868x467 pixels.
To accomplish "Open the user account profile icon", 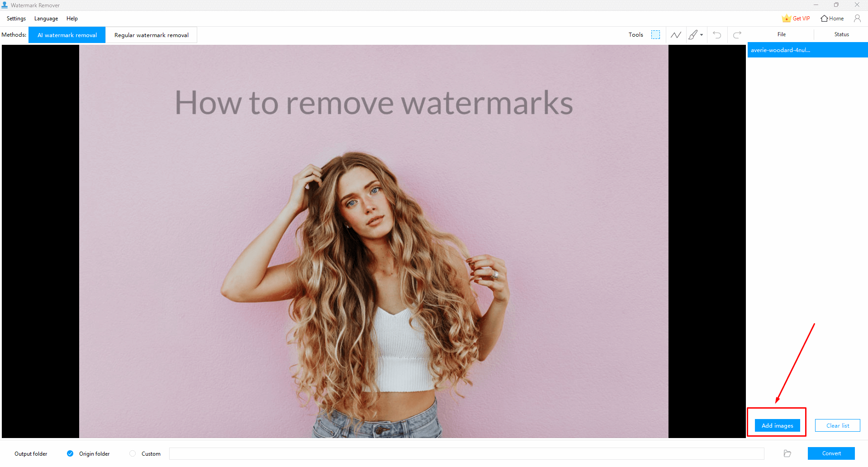I will (857, 19).
